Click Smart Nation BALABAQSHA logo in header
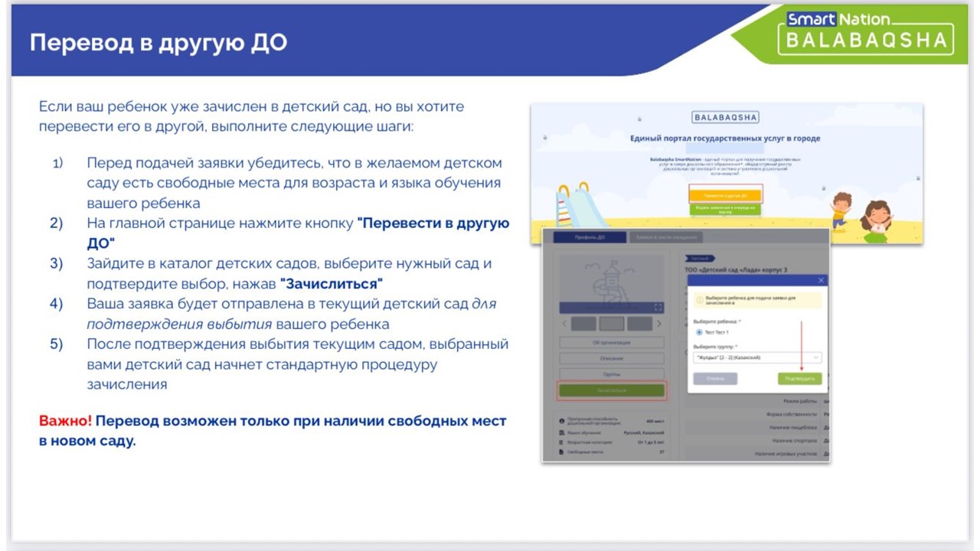The image size is (980, 551). point(865,31)
